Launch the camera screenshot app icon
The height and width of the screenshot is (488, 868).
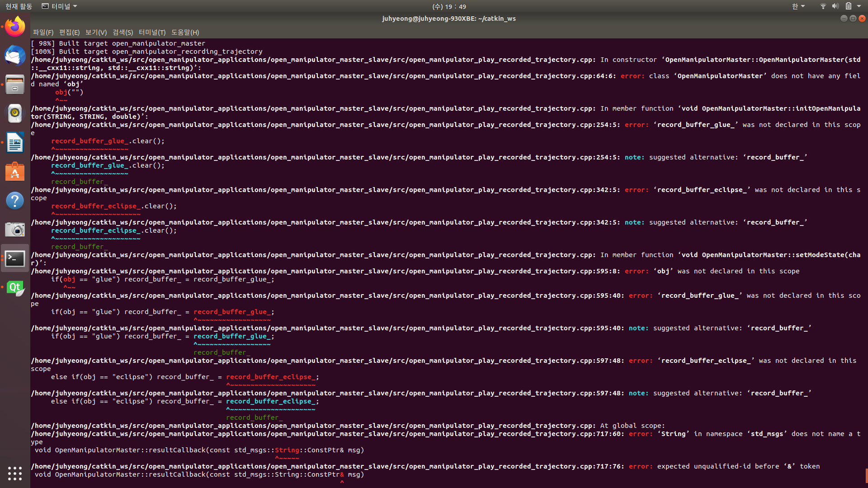15,230
